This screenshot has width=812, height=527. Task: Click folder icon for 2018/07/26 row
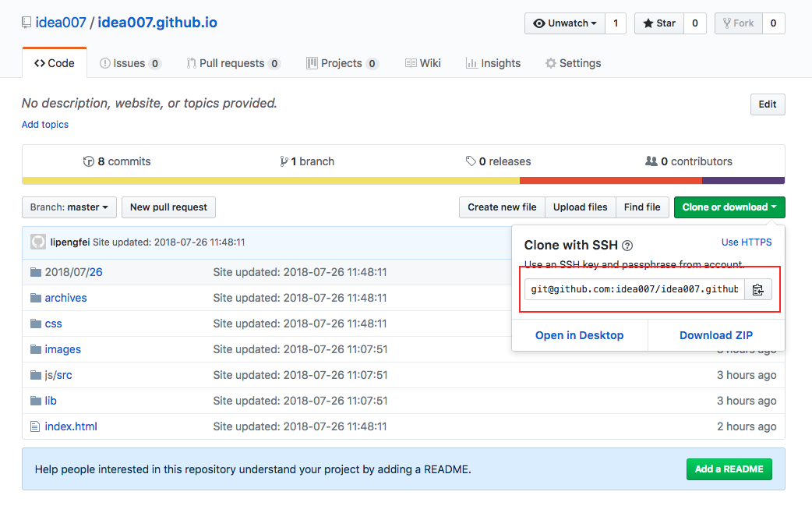pyautogui.click(x=36, y=272)
